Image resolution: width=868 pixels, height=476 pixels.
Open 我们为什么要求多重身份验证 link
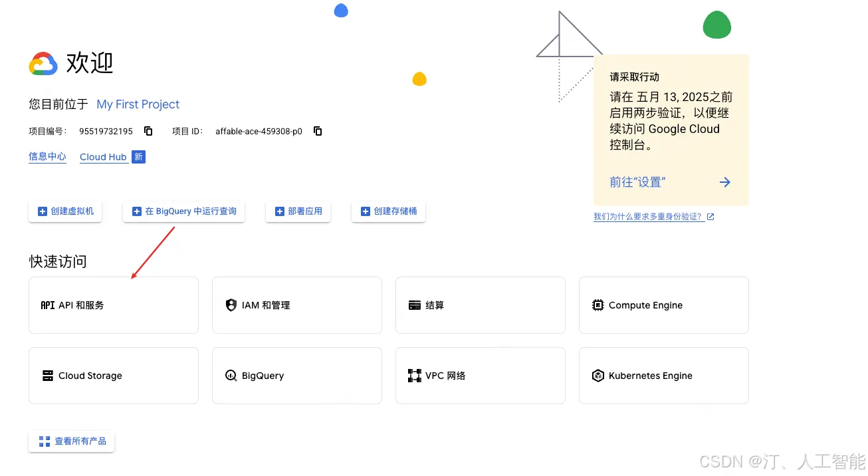649,217
